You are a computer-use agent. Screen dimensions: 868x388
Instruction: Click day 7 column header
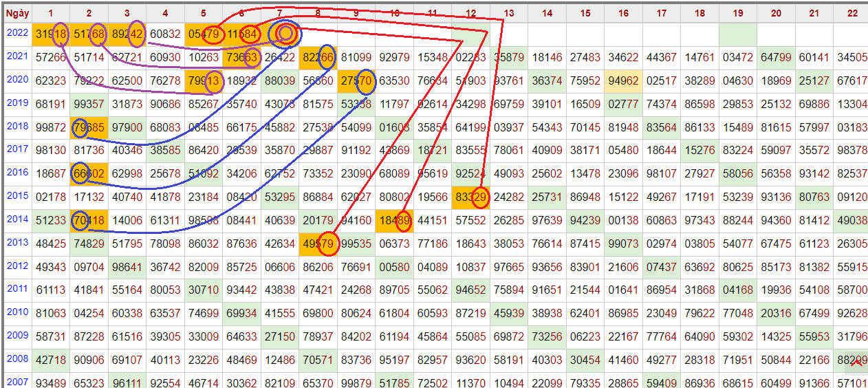280,12
